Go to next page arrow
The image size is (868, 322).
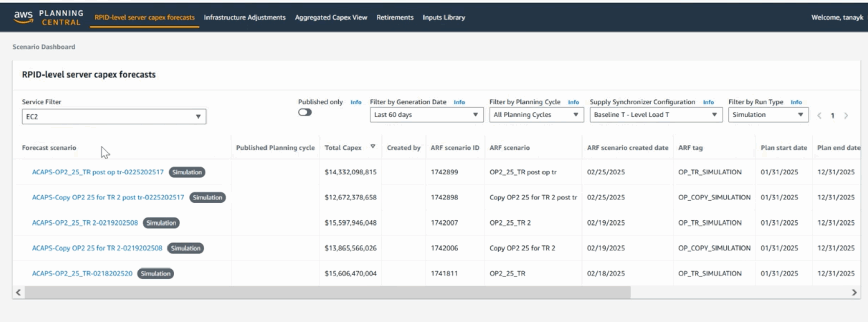pyautogui.click(x=846, y=116)
